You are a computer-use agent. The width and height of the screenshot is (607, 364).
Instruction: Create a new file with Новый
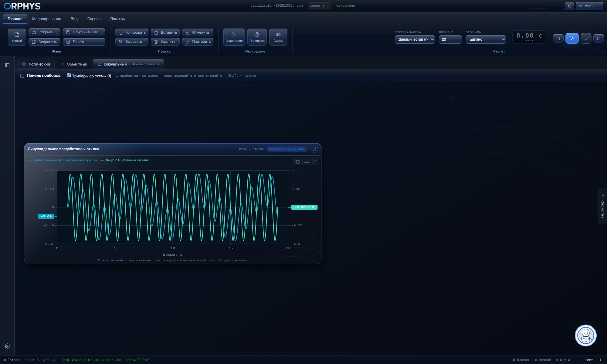(17, 37)
